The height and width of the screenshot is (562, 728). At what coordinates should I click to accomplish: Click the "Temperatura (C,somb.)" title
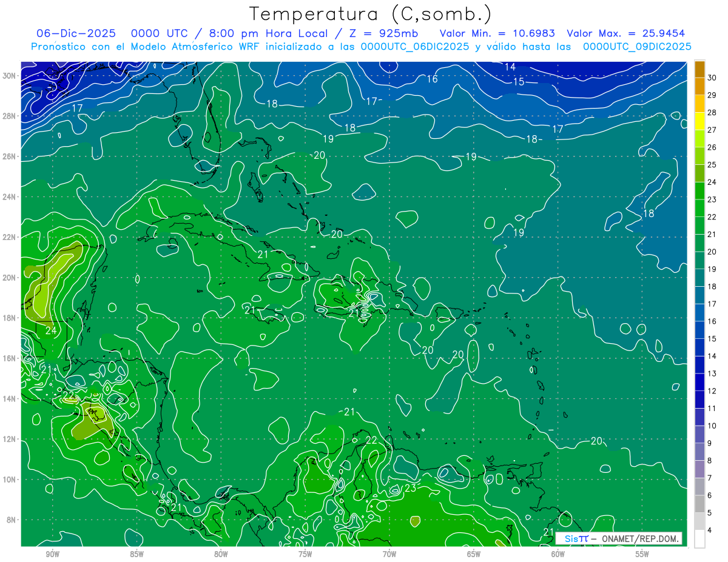click(371, 14)
